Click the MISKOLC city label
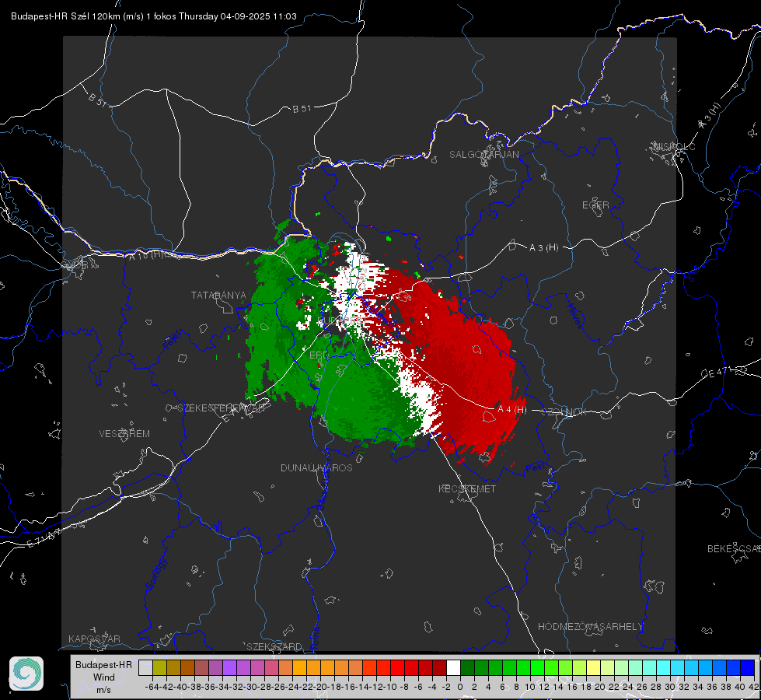The width and height of the screenshot is (761, 700). [x=674, y=146]
